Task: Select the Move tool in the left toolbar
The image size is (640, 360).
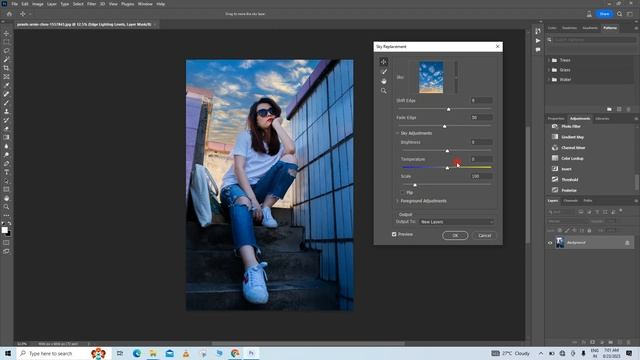Action: click(6, 33)
